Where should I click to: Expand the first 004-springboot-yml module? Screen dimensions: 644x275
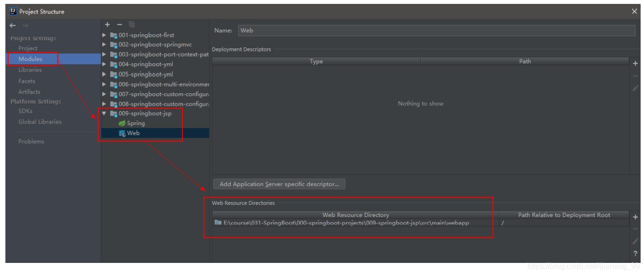click(x=104, y=64)
